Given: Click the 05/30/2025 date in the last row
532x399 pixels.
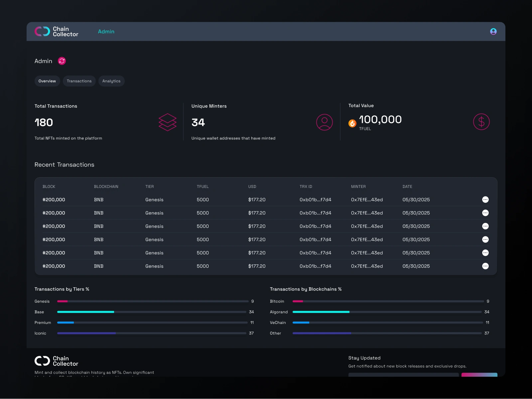Looking at the screenshot, I should click(416, 266).
